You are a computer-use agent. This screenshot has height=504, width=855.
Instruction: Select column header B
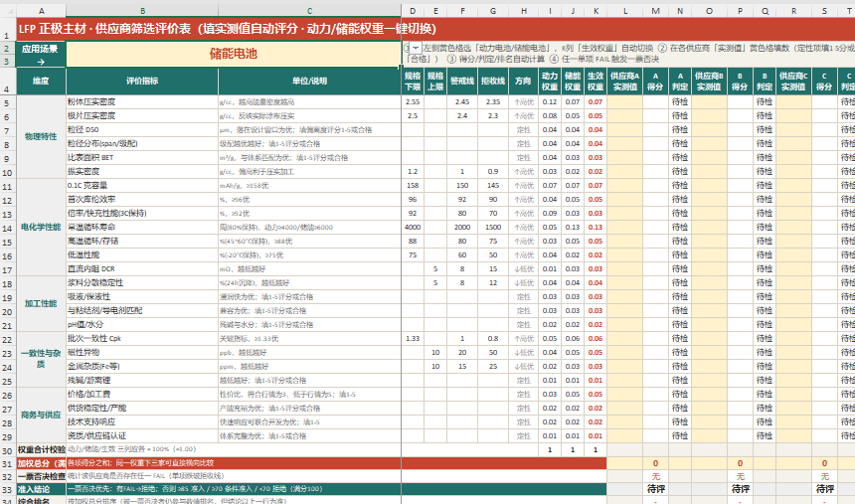coord(142,11)
